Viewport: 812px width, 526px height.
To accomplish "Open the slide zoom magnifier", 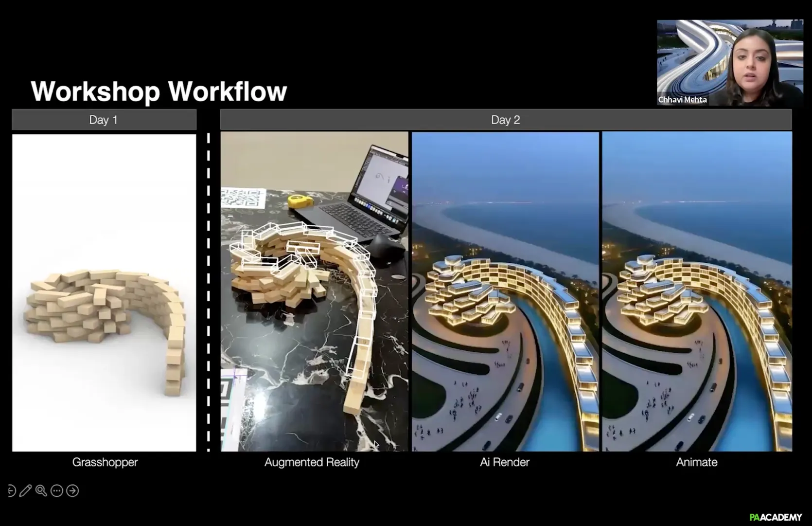I will pos(41,491).
